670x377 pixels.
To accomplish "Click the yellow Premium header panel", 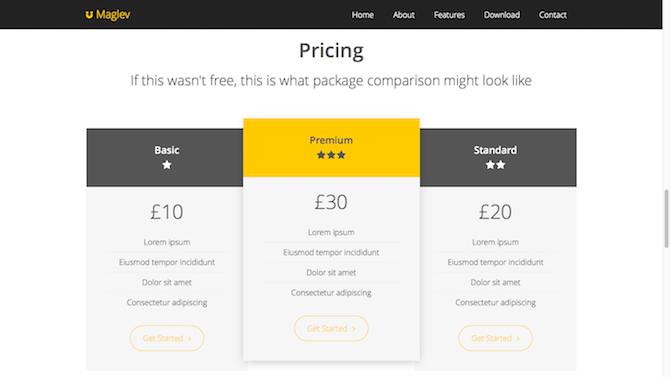I will 331,147.
